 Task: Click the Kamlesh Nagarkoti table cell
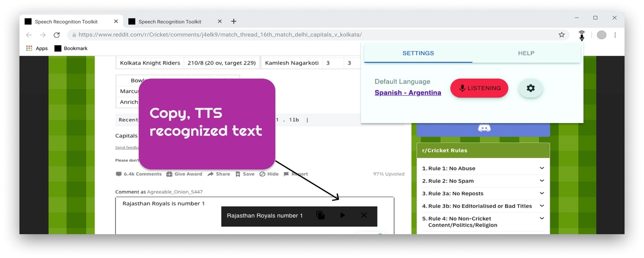(292, 63)
